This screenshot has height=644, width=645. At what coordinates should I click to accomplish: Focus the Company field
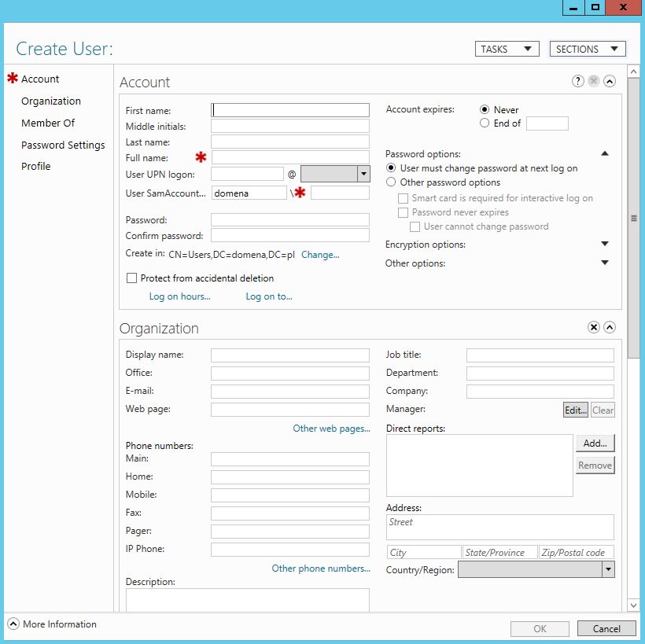coord(540,392)
